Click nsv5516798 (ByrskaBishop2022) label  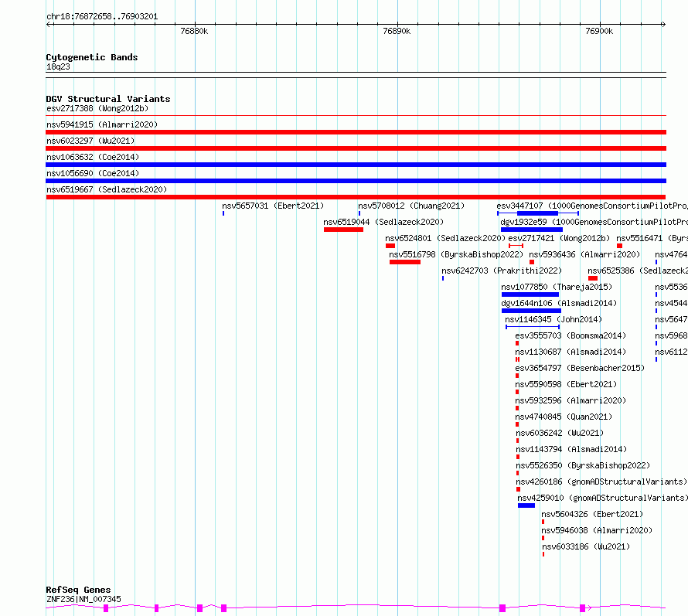[x=456, y=254]
